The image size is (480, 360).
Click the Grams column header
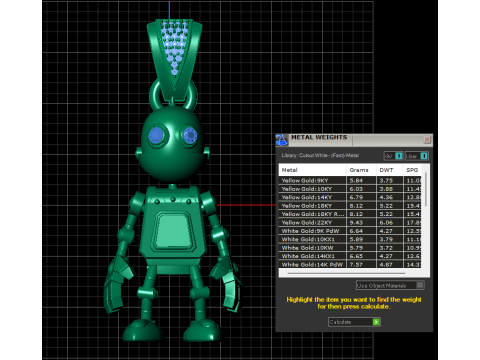(x=361, y=170)
